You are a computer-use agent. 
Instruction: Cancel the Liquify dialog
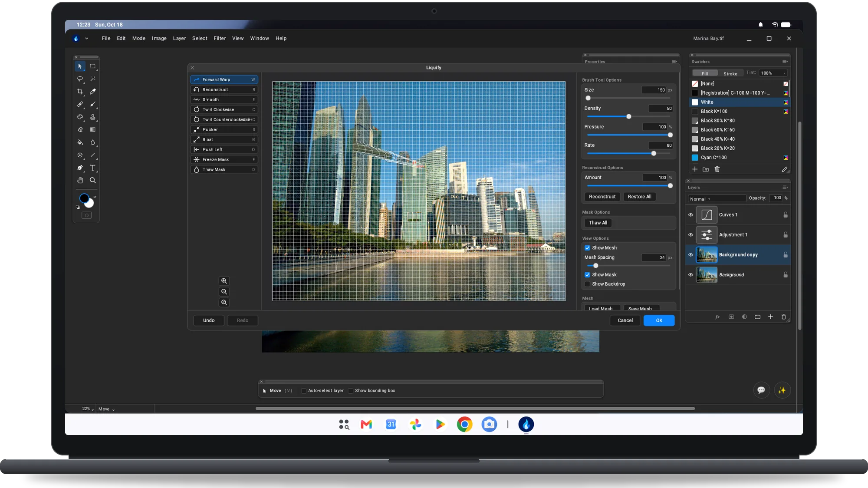point(625,320)
